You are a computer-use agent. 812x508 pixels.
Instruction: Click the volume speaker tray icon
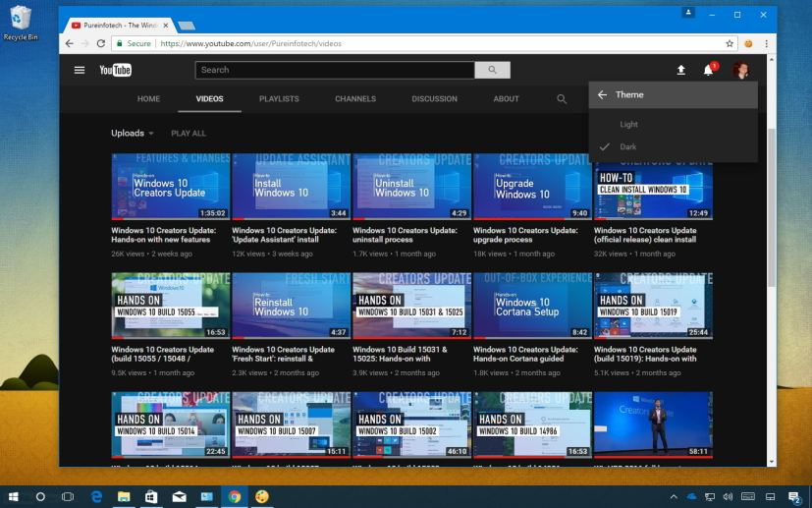(x=728, y=496)
